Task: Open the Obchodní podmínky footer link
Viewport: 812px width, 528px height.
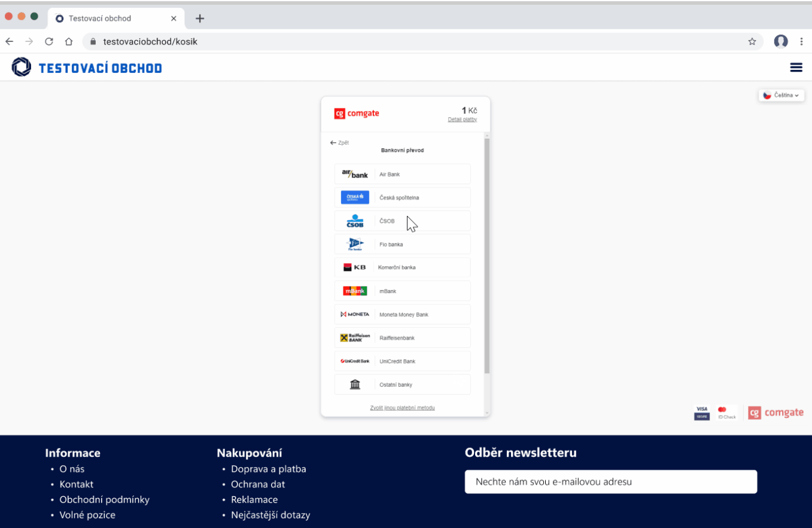Action: (105, 499)
